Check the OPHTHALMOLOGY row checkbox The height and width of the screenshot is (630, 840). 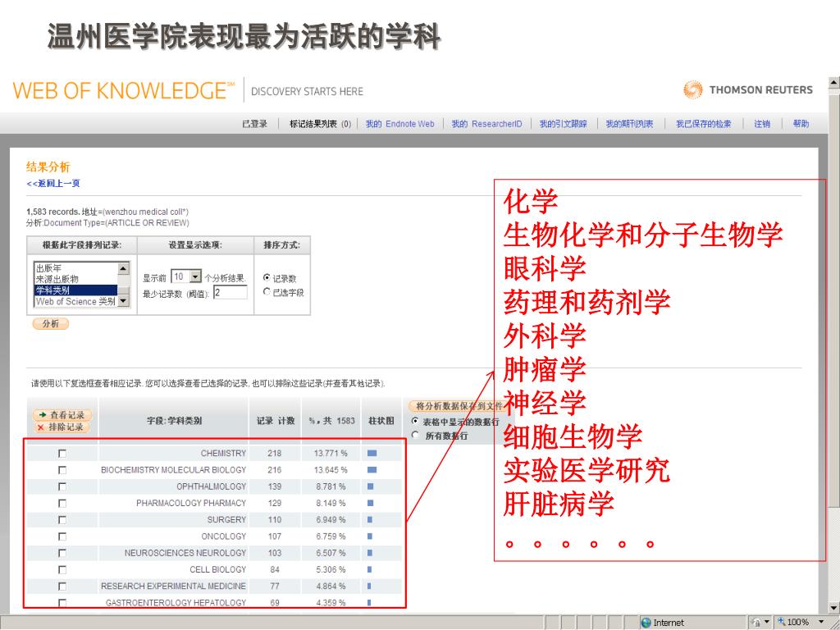pos(62,486)
